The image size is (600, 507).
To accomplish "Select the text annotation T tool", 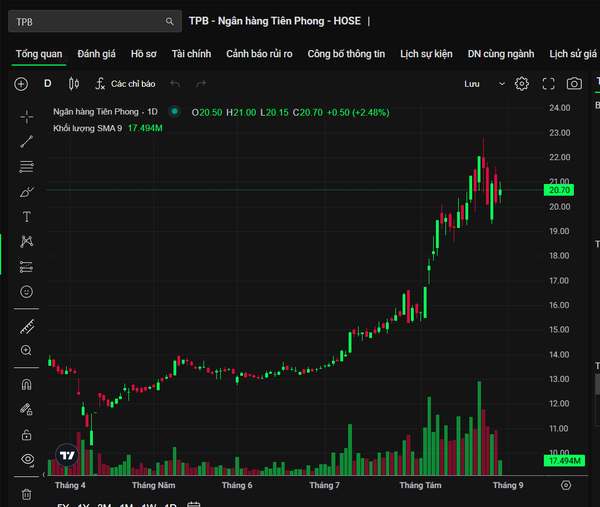I will tap(26, 217).
